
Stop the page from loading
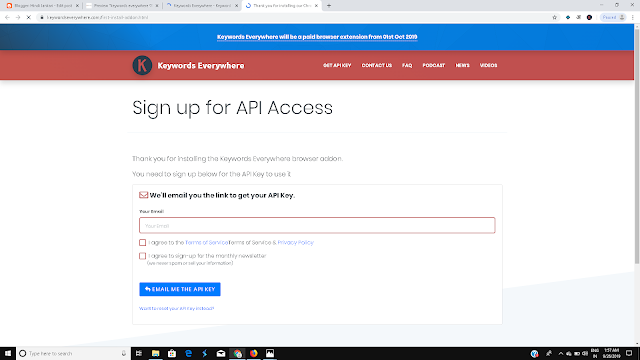coord(29,18)
